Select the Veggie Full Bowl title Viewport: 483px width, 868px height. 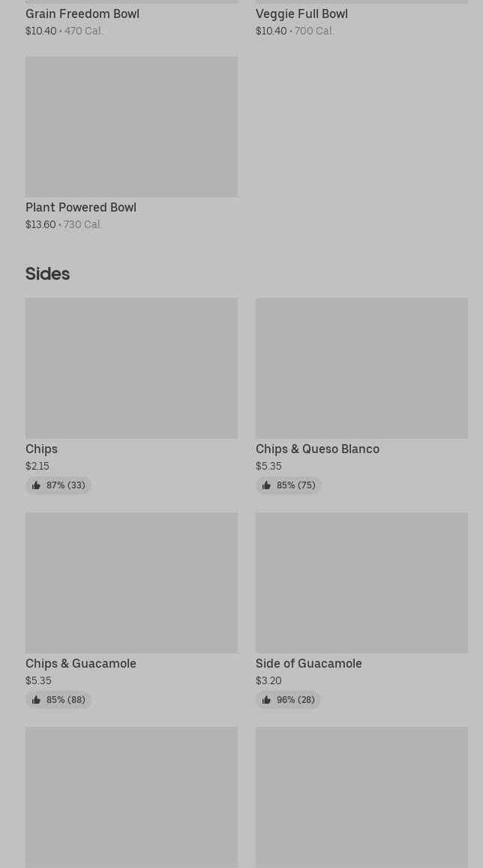301,14
